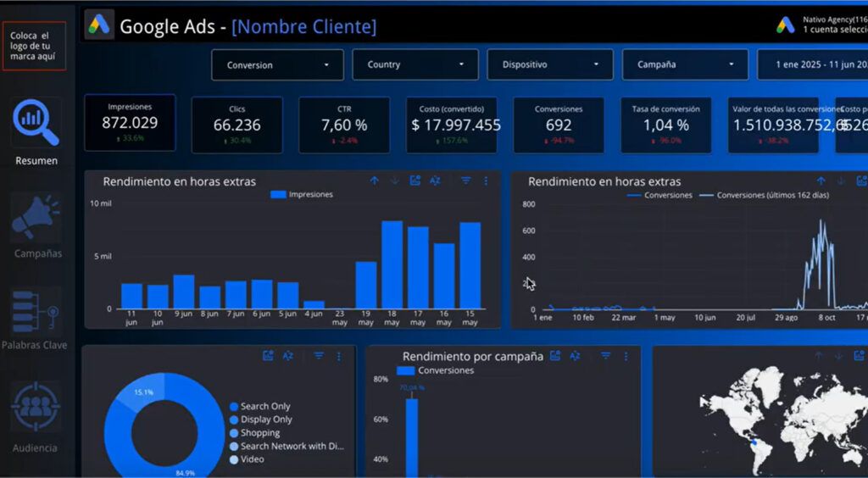Expand the Conversion dropdown filter

click(277, 64)
